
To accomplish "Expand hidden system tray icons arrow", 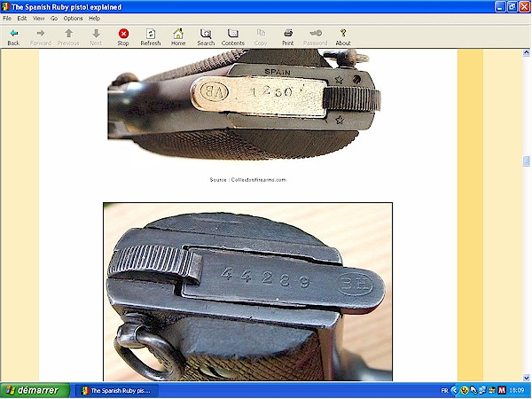I will tap(455, 390).
